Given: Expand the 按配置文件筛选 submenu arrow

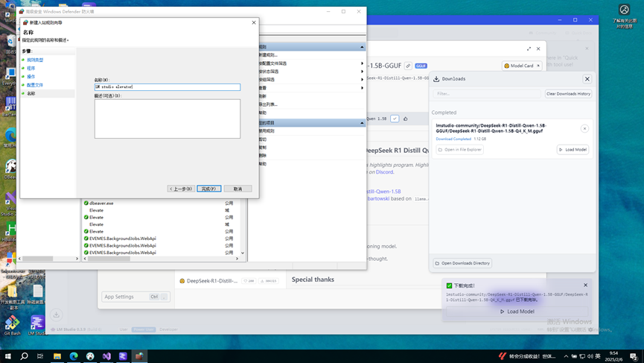Looking at the screenshot, I should (x=362, y=63).
